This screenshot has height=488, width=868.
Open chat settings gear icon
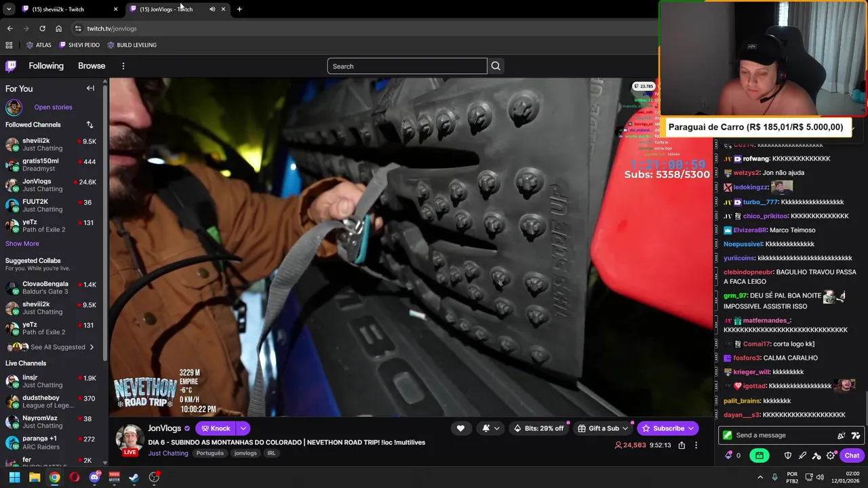pyautogui.click(x=831, y=455)
